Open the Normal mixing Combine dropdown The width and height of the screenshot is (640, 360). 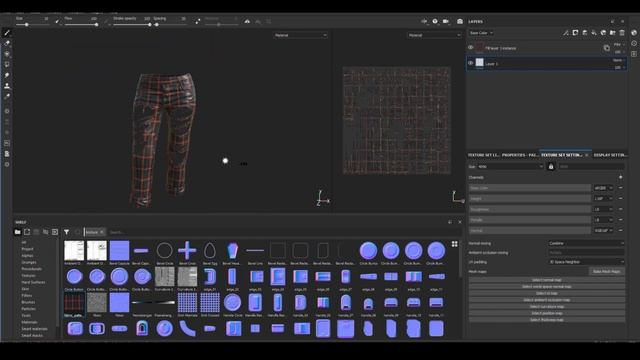click(586, 243)
